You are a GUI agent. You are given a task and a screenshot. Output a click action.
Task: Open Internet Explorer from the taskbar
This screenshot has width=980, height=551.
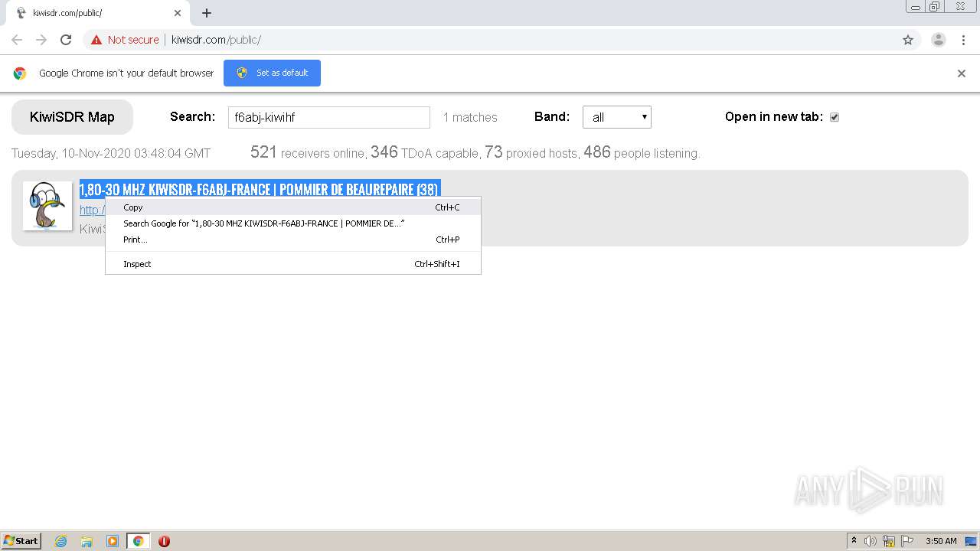pyautogui.click(x=60, y=541)
